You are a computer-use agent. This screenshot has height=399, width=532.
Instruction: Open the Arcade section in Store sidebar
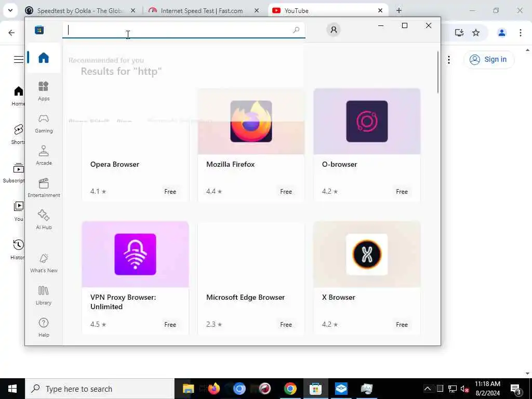44,156
